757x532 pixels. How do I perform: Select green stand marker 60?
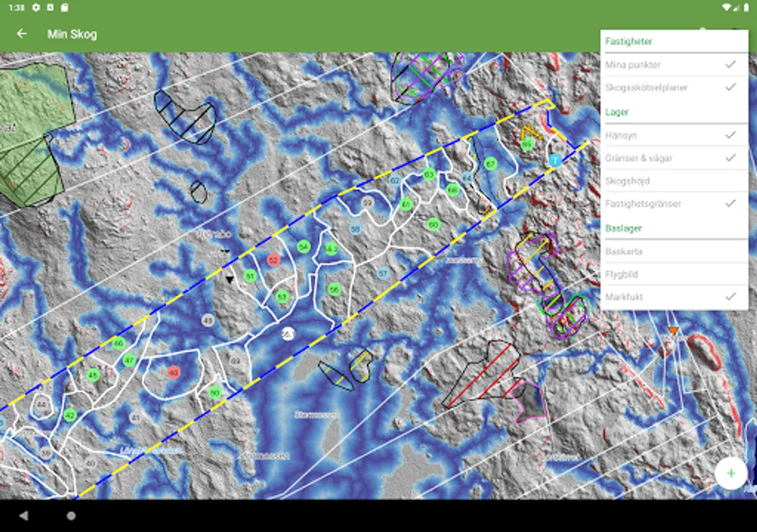click(x=434, y=225)
